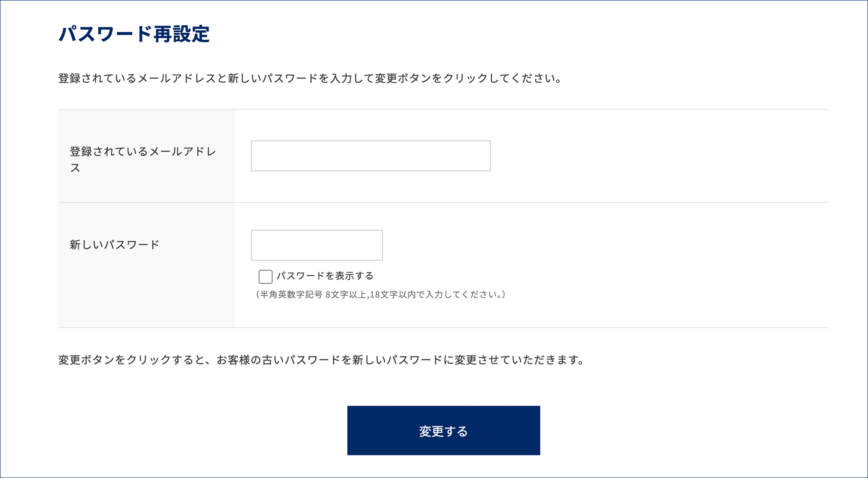Click the パスワードを表示する checkbox label text
This screenshot has width=868, height=478.
(x=325, y=276)
